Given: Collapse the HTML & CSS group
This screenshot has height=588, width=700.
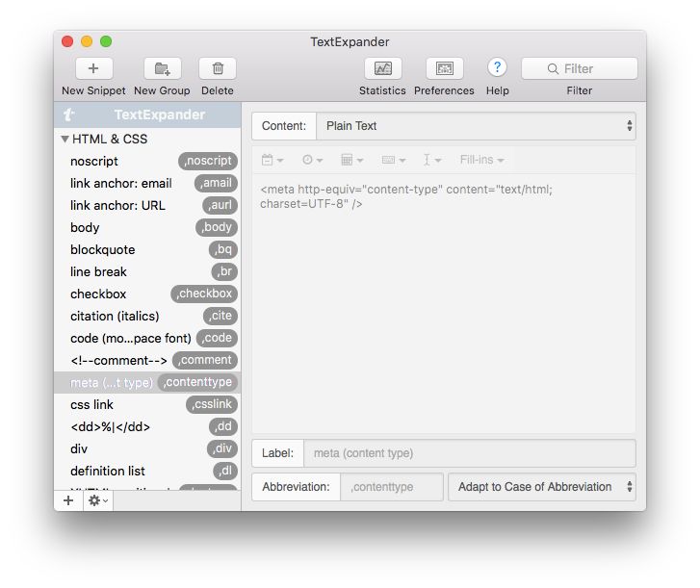Looking at the screenshot, I should (65, 139).
